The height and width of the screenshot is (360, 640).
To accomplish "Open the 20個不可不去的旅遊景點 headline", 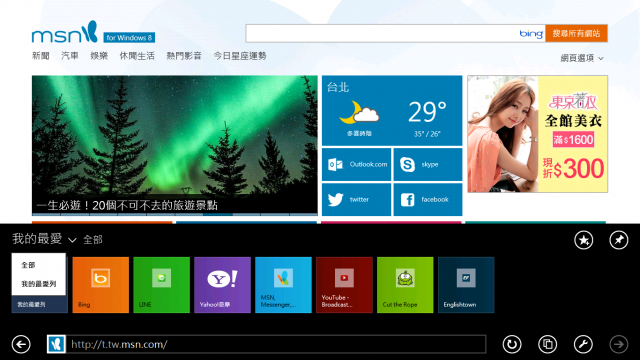I will point(127,205).
